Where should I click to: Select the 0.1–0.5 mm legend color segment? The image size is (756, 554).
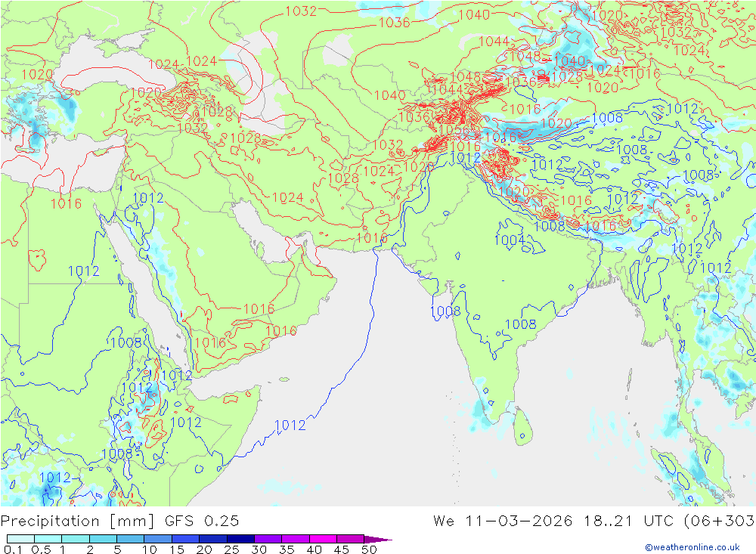[x=20, y=539]
